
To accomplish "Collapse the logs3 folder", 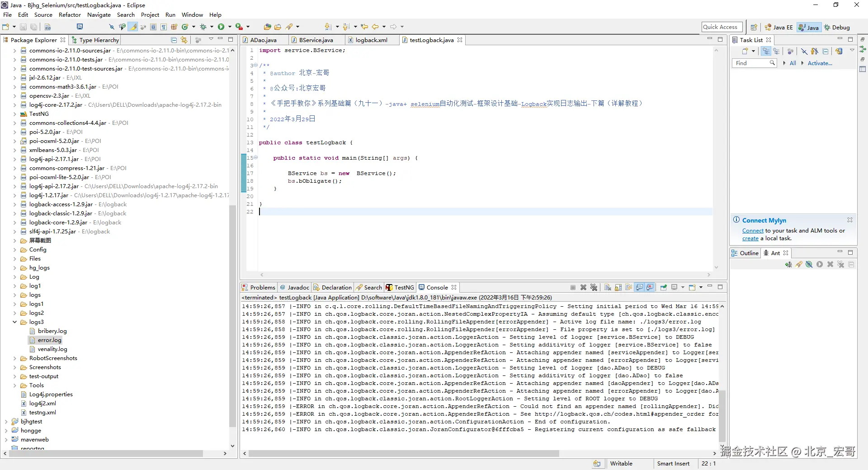I will 14,322.
